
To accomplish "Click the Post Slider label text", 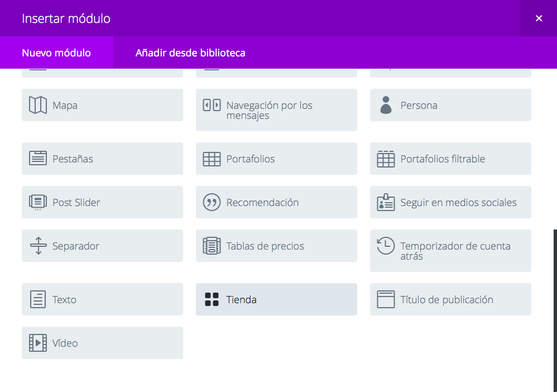I will point(76,203).
